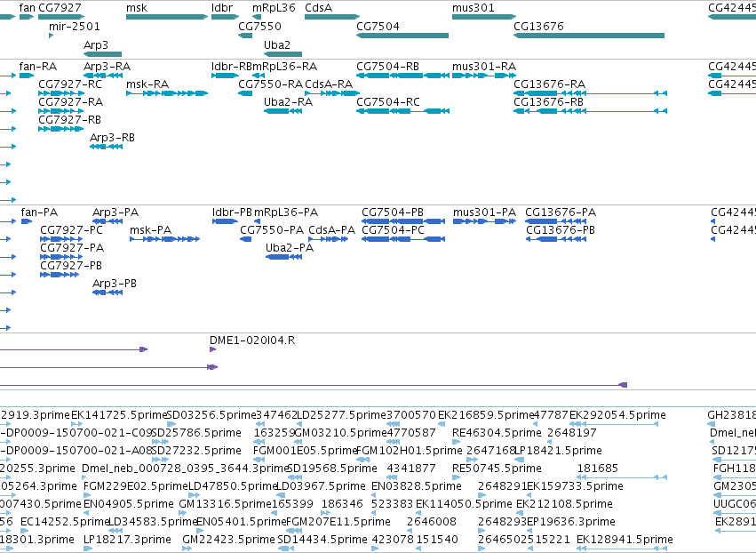The image size is (756, 553).
Task: Click the ldbr-RB transcript glyph
Action: click(225, 76)
